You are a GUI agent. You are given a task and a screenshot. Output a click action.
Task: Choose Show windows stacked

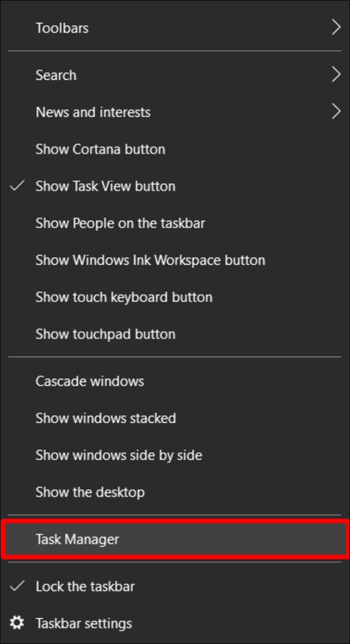[x=106, y=418]
